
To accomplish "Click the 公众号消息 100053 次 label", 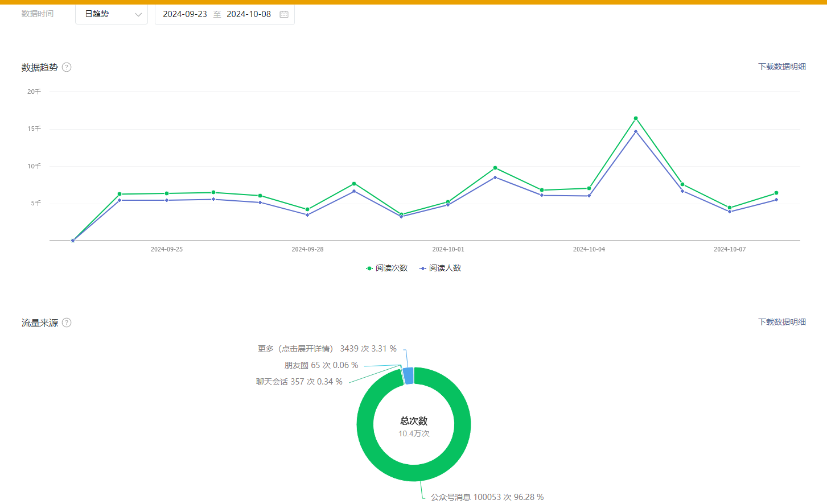I will tap(487, 497).
